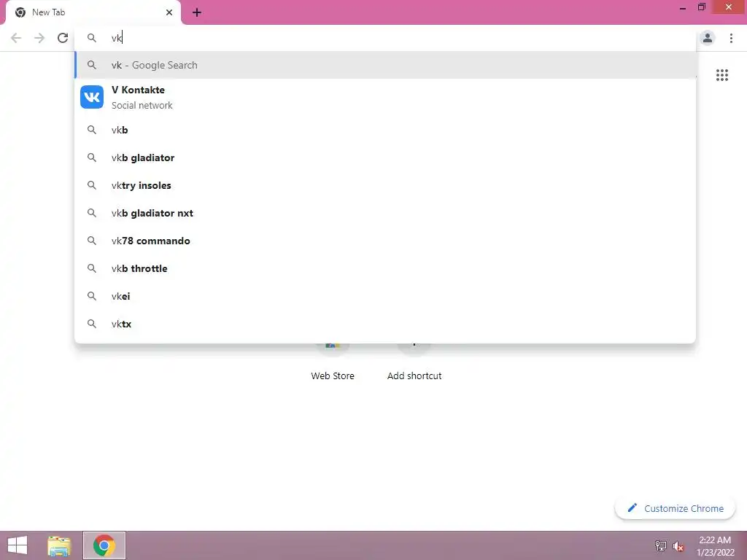Click the Add shortcut label

click(414, 376)
